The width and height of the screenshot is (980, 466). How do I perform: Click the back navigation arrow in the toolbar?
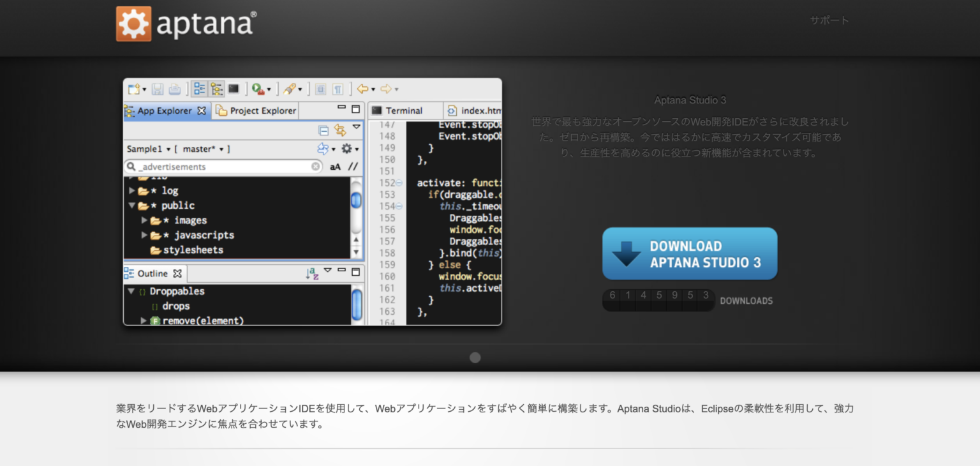point(362,89)
